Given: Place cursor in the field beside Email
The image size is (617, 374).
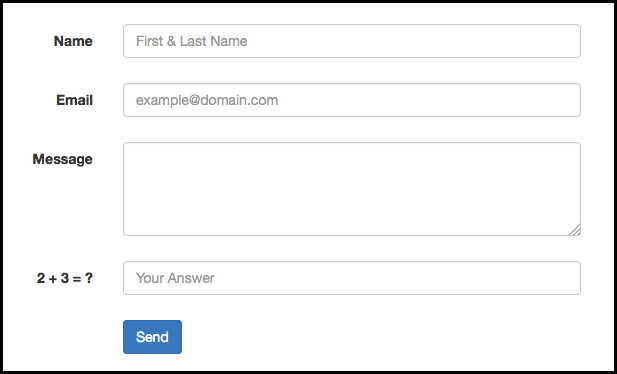Looking at the screenshot, I should click(352, 100).
